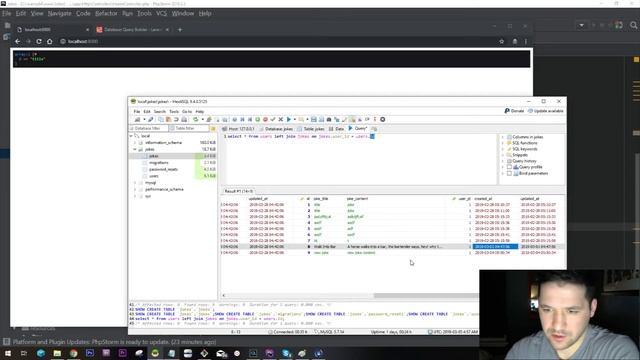Switch to the Database: jokes tab
Screen dimensions: 640x360
click(x=276, y=129)
